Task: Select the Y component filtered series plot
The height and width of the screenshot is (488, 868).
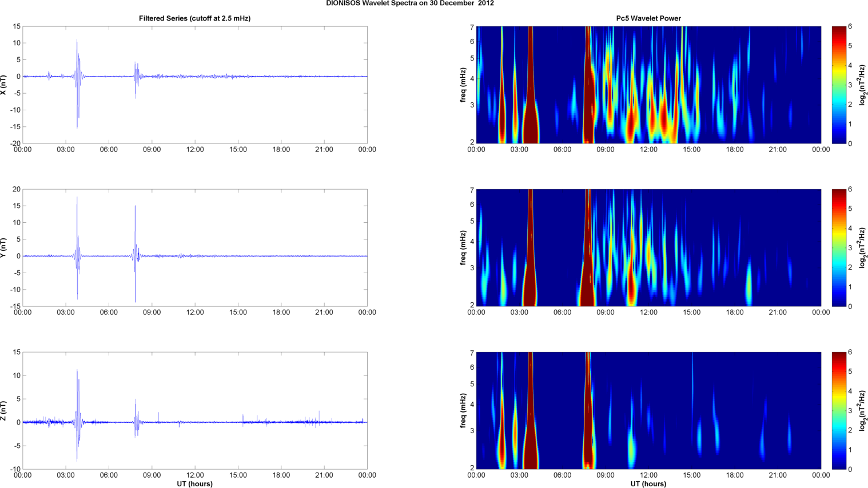Action: (194, 247)
